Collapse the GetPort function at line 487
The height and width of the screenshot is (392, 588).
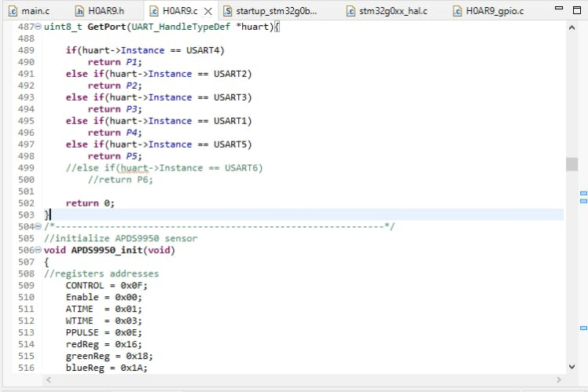click(40, 27)
